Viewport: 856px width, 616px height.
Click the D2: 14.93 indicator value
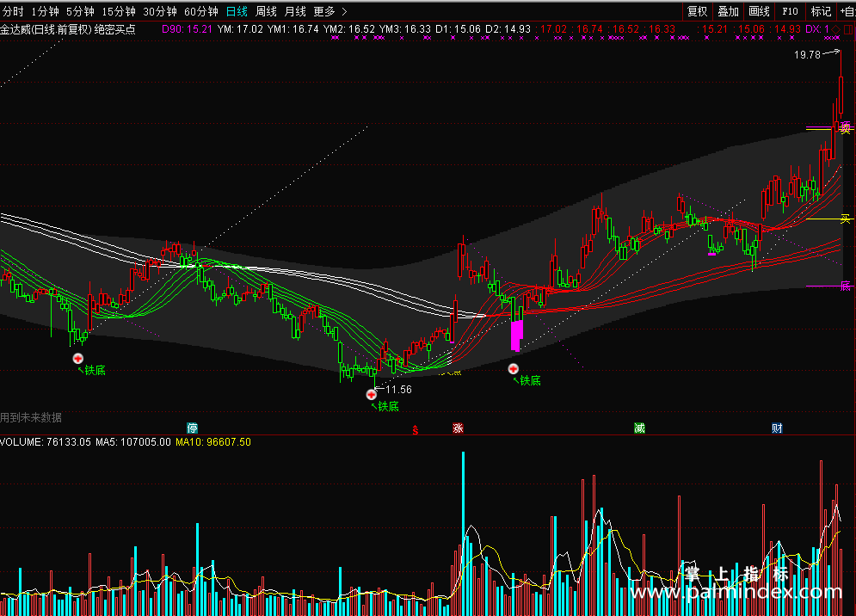(508, 29)
